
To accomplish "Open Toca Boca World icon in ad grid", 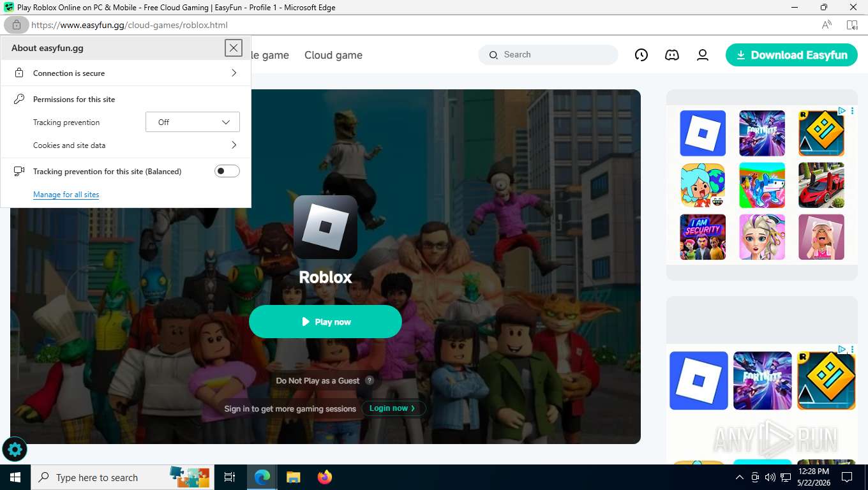I will (703, 185).
